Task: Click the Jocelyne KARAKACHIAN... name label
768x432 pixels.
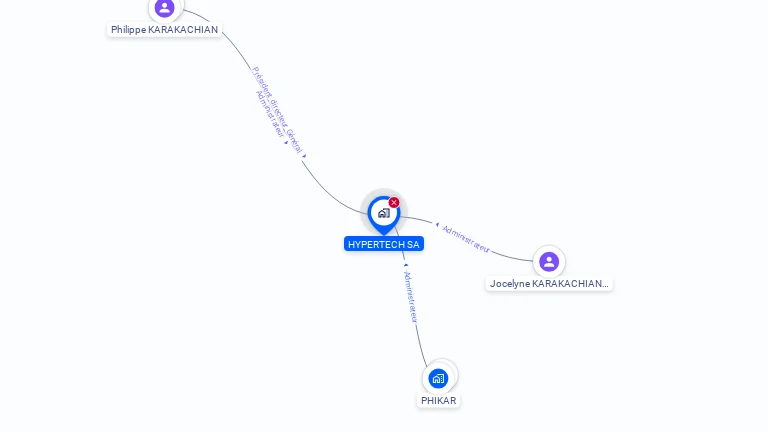Action: [x=549, y=284]
